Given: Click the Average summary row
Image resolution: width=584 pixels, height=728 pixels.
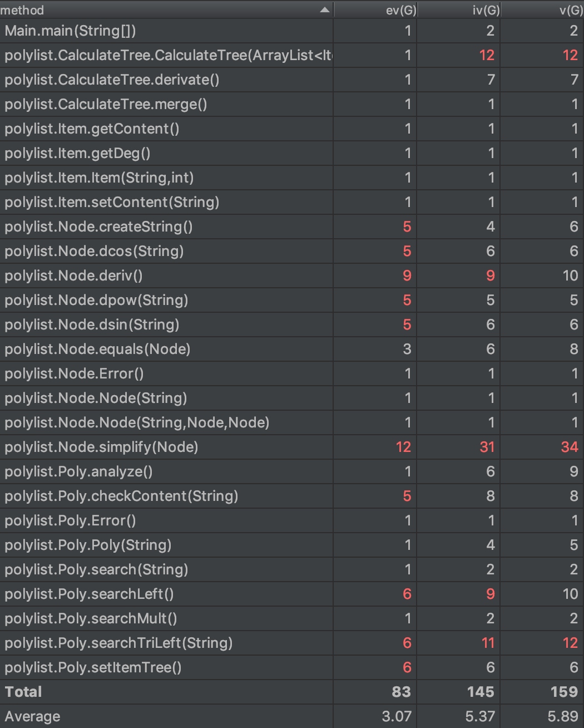Looking at the screenshot, I should [x=32, y=716].
